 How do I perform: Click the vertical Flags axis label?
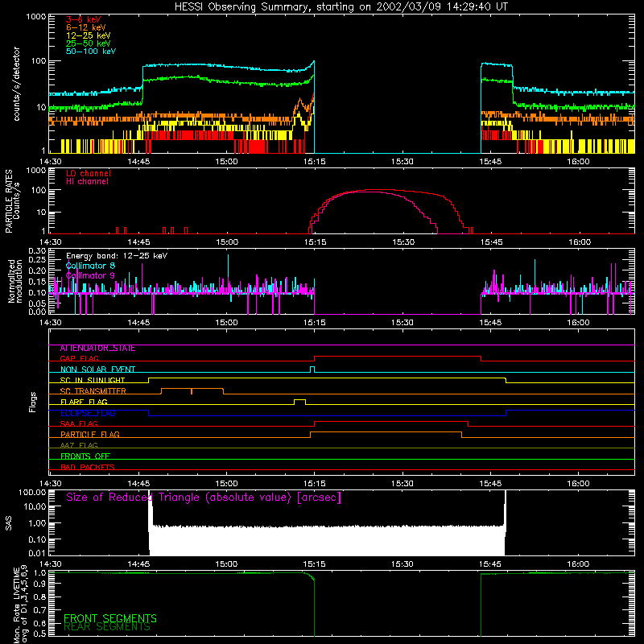point(33,402)
